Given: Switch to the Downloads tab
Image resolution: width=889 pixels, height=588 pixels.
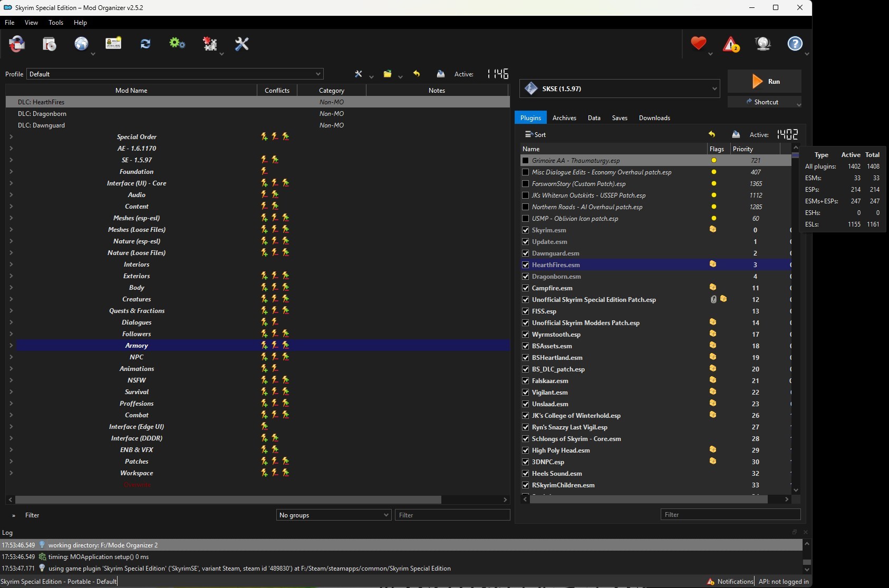Looking at the screenshot, I should 654,117.
